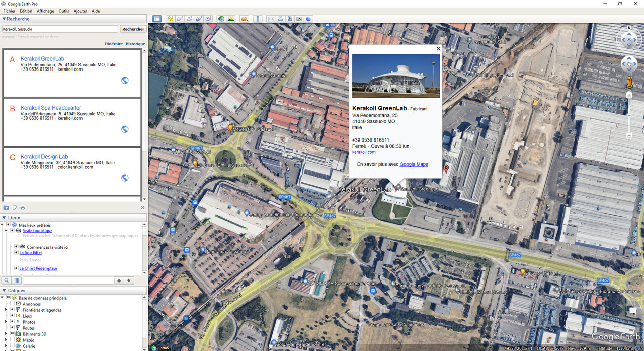The height and width of the screenshot is (351, 644).
Task: Open the Ajouter menu
Action: 80,11
